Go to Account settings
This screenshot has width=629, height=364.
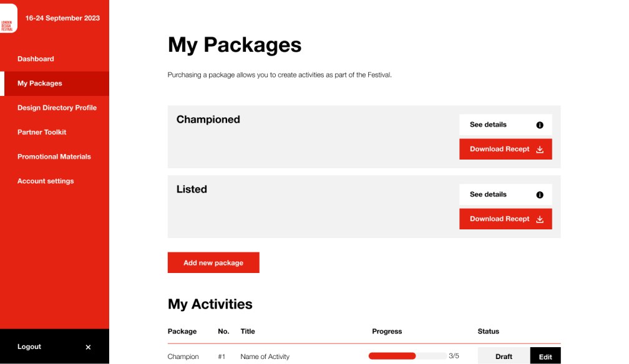[x=46, y=181]
